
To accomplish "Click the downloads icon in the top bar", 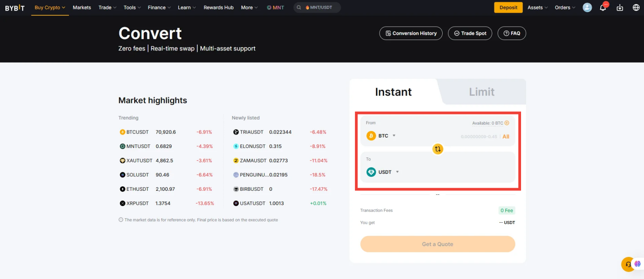I will coord(620,7).
